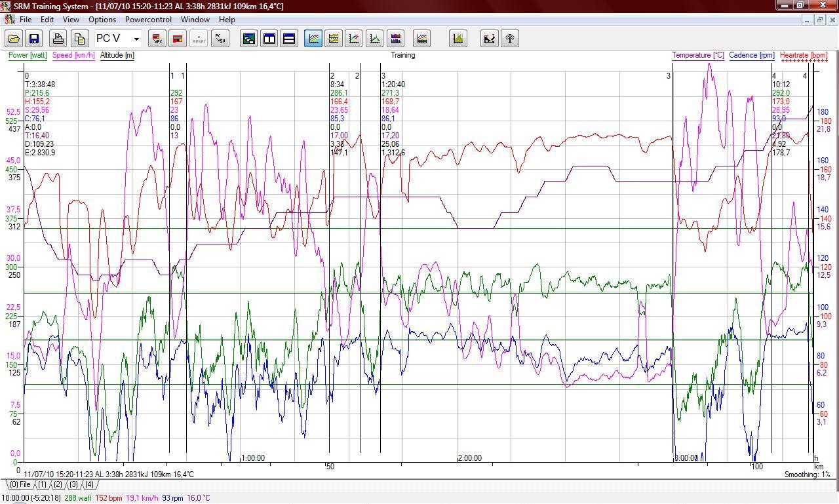Click the 1:00:00 time axis label
Image resolution: width=839 pixels, height=504 pixels.
[x=253, y=458]
